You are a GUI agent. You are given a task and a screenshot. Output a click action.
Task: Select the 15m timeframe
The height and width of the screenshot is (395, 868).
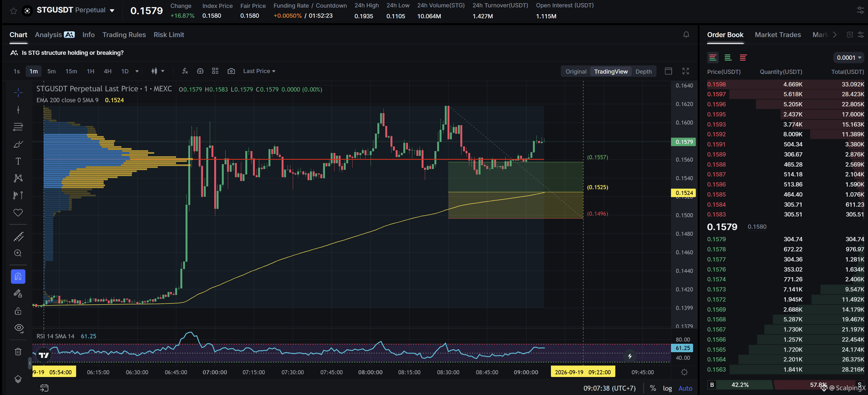71,71
